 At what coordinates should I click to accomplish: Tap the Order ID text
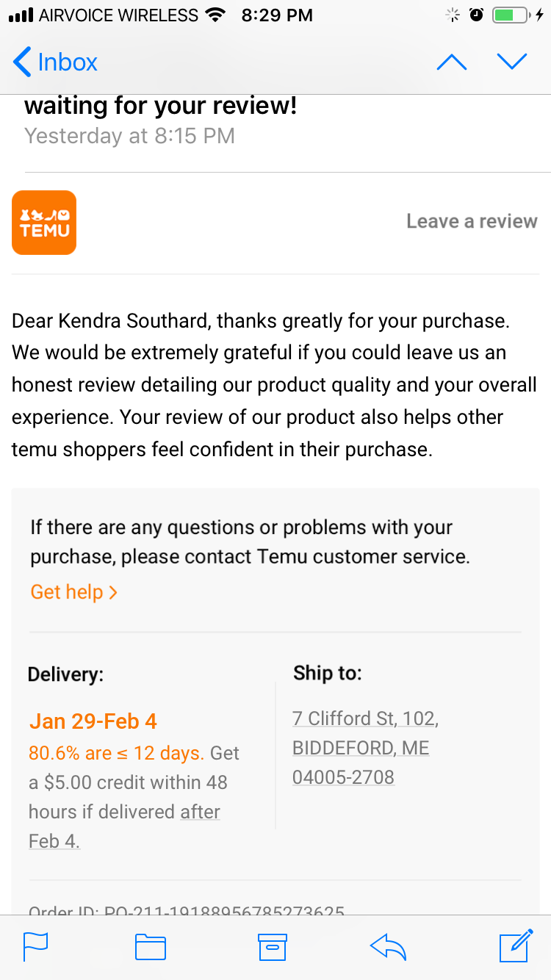click(186, 911)
